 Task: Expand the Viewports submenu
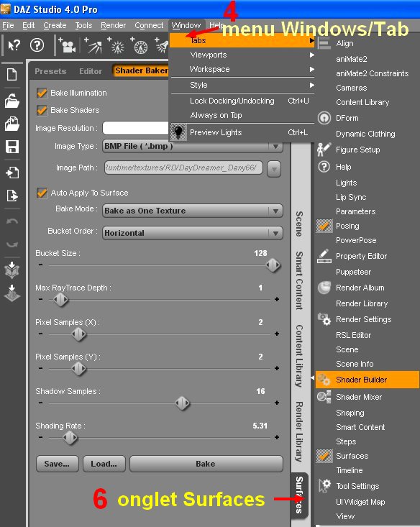tap(242, 55)
